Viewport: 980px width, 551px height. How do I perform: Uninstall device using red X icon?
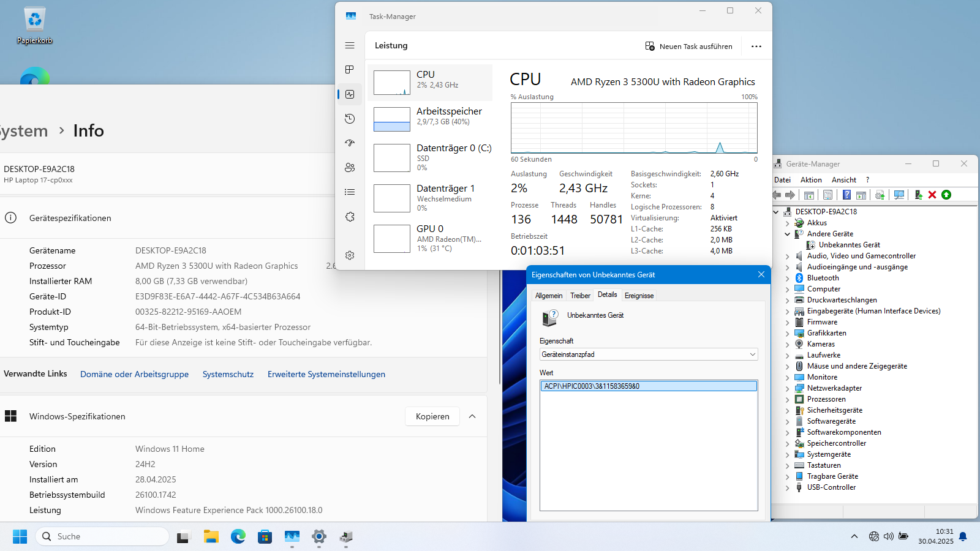pyautogui.click(x=932, y=195)
